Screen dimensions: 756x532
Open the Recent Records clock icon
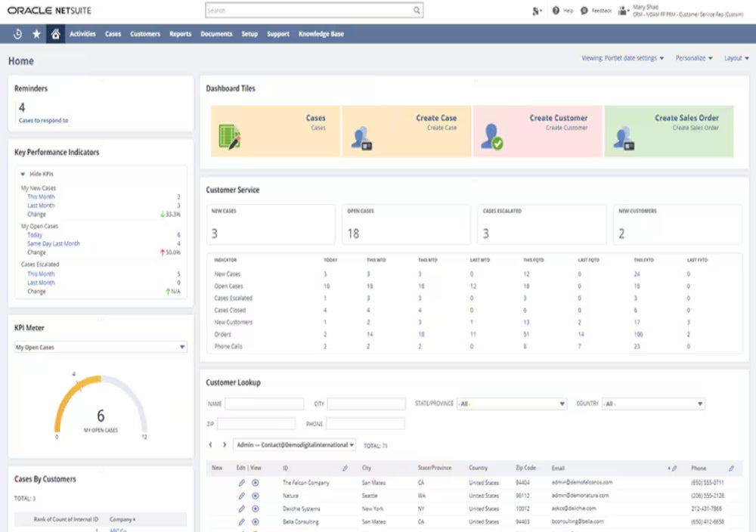click(x=18, y=34)
